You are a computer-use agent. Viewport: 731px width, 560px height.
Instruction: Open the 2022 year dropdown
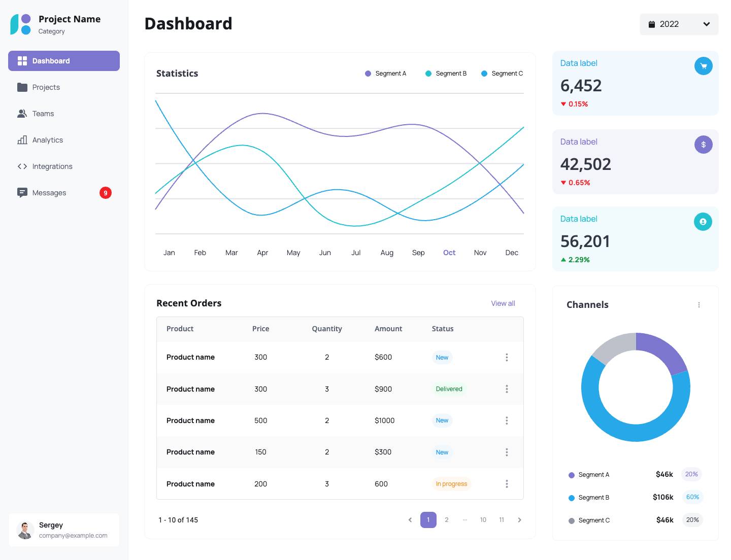coord(679,24)
